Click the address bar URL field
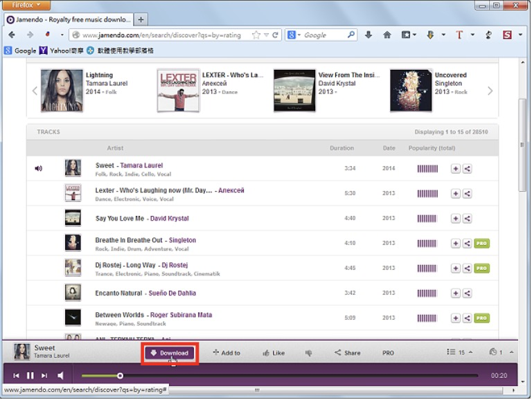Viewport: 532px width, 400px height. click(x=161, y=35)
